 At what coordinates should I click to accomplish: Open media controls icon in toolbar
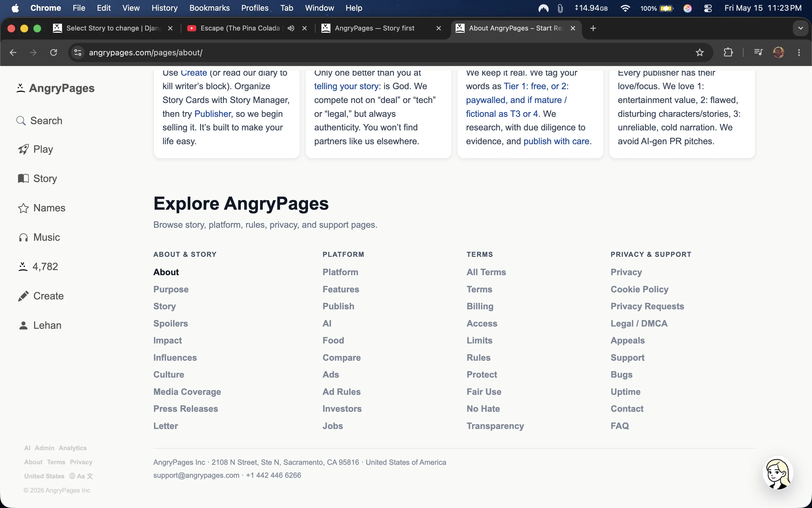758,52
